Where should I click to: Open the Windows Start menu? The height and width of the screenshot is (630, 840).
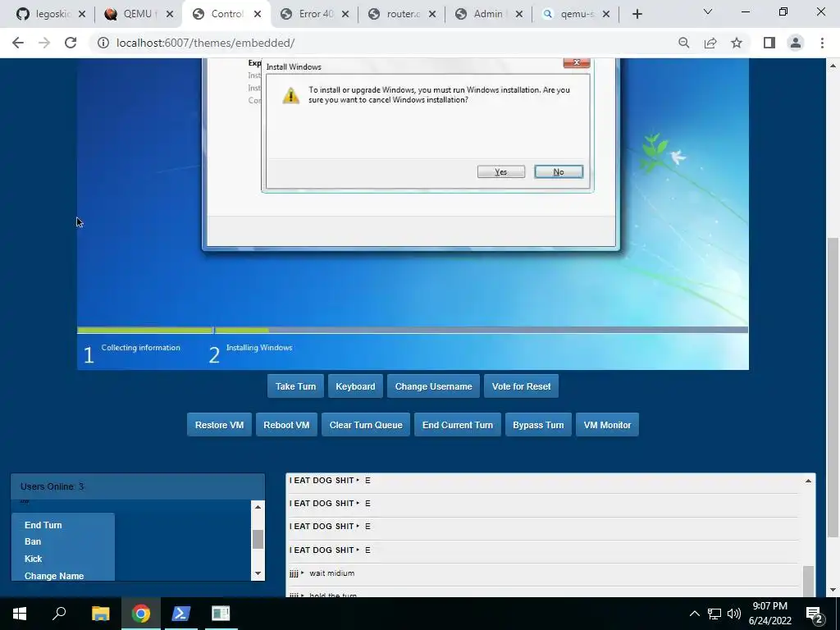tap(20, 614)
